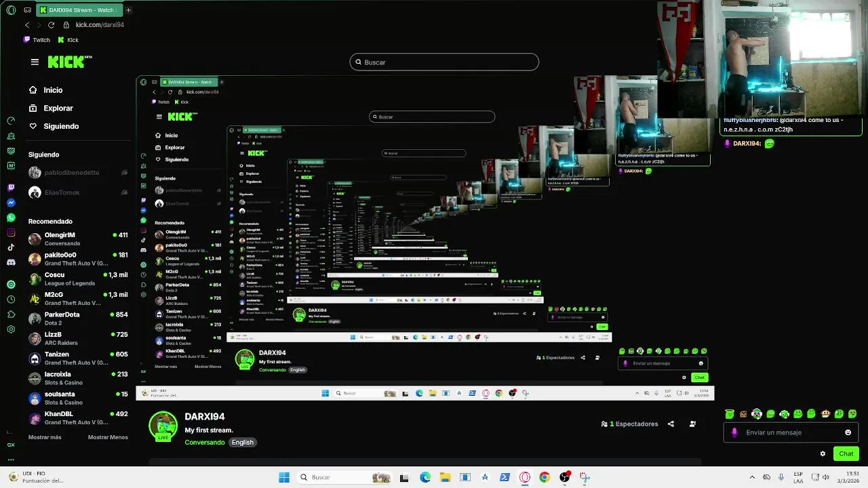
Task: Click the Conversando category link
Action: tap(205, 443)
